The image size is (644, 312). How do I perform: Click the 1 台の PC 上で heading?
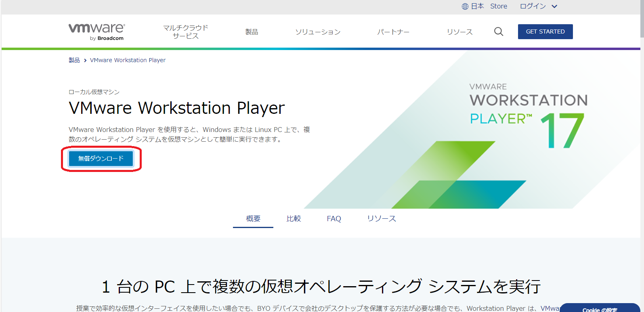pyautogui.click(x=321, y=287)
